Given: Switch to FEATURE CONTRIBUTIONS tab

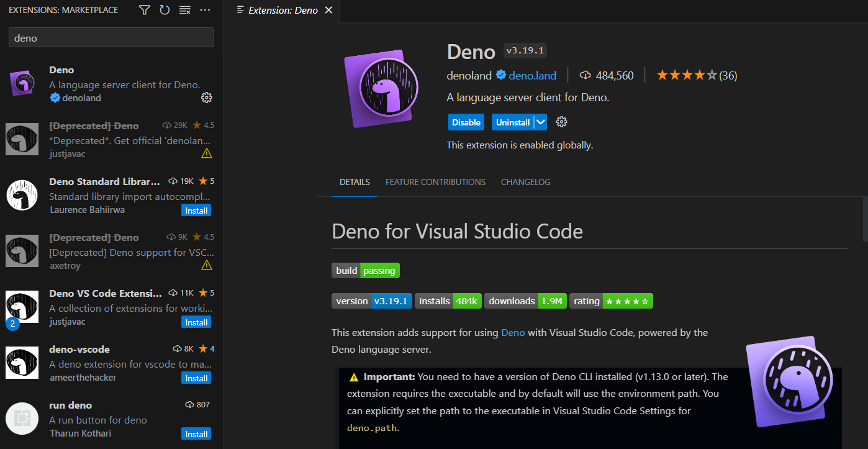Looking at the screenshot, I should (x=435, y=182).
